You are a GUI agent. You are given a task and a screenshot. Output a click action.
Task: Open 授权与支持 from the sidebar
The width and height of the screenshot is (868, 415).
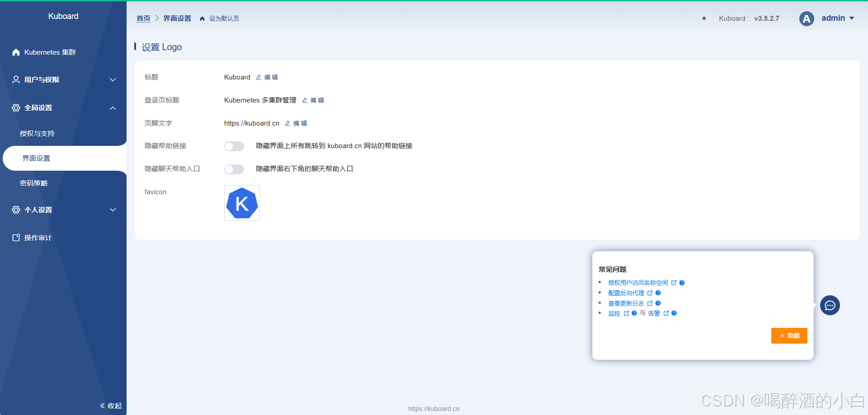point(37,133)
